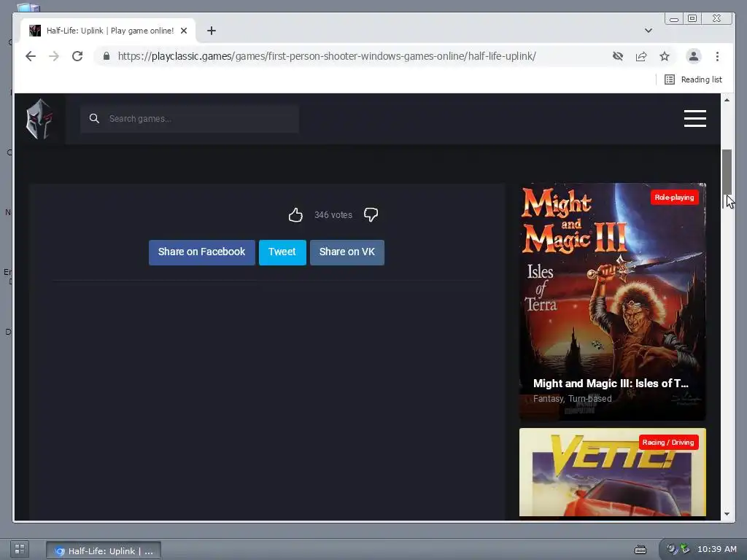
Task: Click the vertical scrollbar thumb
Action: 727,172
